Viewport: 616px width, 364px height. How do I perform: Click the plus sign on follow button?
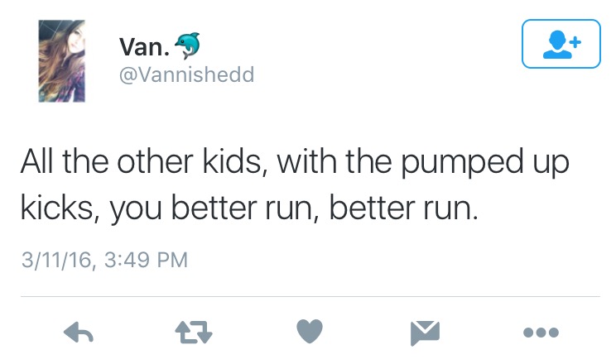pyautogui.click(x=575, y=39)
